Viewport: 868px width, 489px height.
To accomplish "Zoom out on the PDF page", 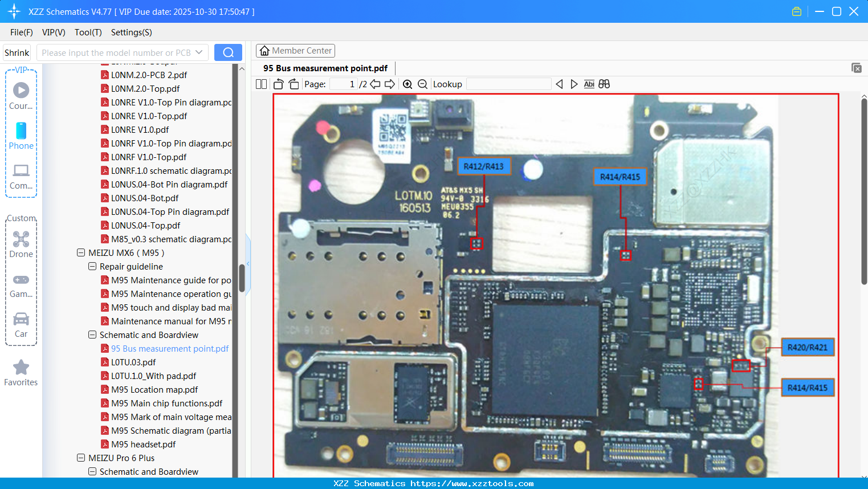I will [422, 84].
